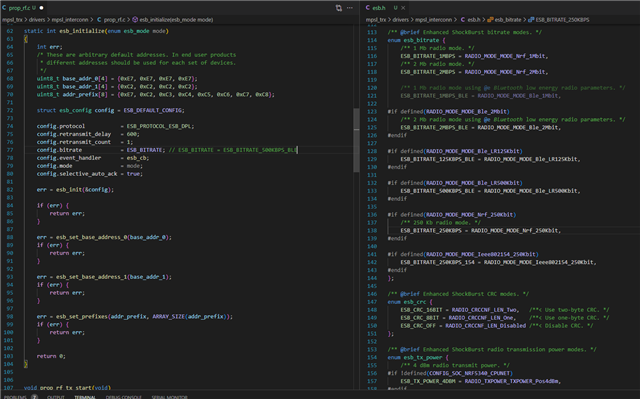The height and width of the screenshot is (399, 640).
Task: Click the comment after ESB_BITRATE on line 77
Action: pos(233,150)
